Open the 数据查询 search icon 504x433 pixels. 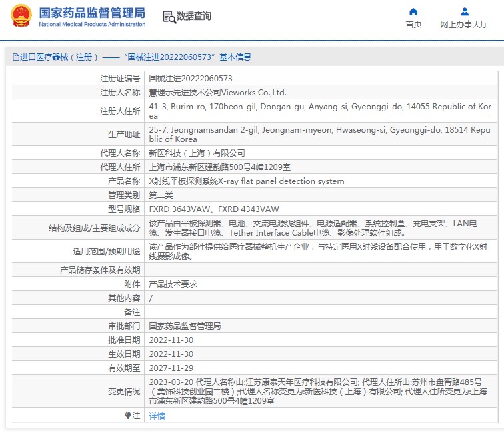click(169, 17)
